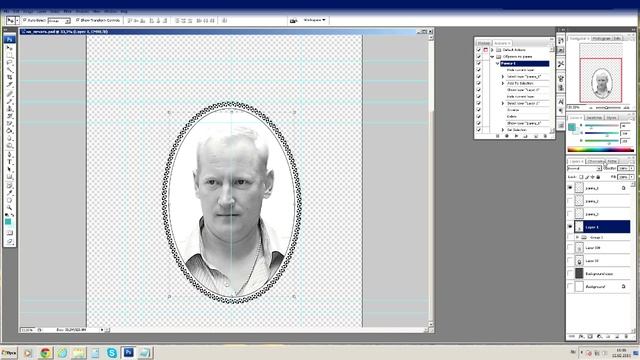Switch to the Paths tab
The width and height of the screenshot is (640, 360).
pos(612,162)
